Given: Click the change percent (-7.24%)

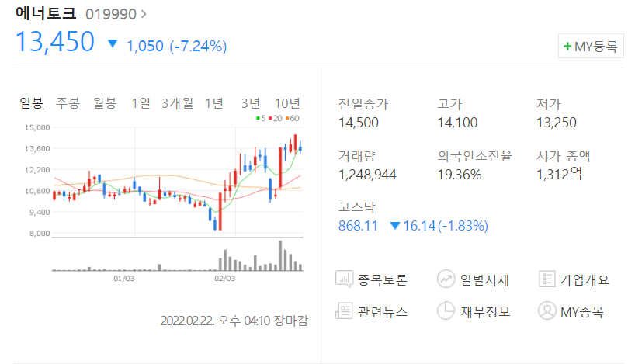Looking at the screenshot, I should pos(198,46).
